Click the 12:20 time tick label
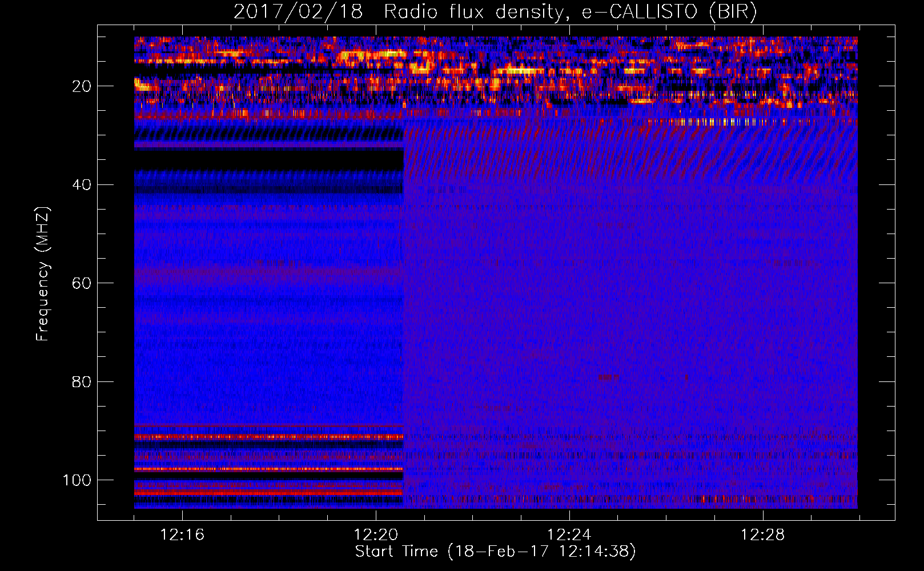Image resolution: width=924 pixels, height=571 pixels. click(376, 534)
